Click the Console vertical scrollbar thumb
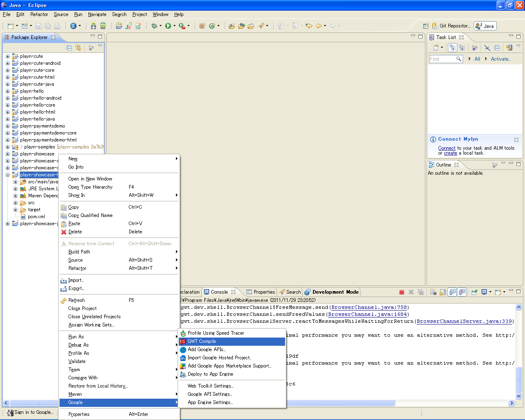The height and width of the screenshot is (420, 525). tap(518, 379)
